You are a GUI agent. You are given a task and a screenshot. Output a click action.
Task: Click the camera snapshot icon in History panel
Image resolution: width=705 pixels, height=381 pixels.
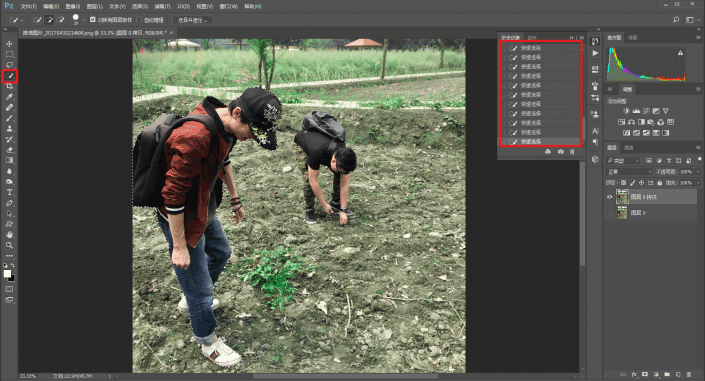tap(560, 152)
